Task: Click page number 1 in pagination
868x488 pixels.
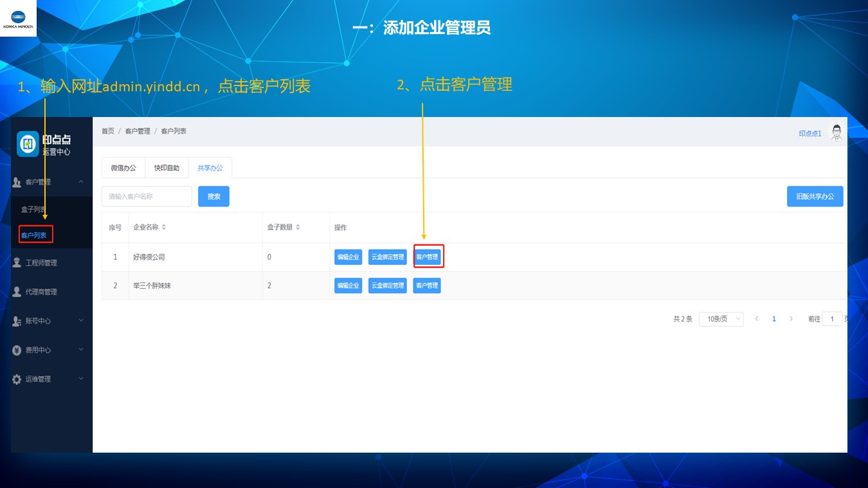Action: [x=774, y=319]
